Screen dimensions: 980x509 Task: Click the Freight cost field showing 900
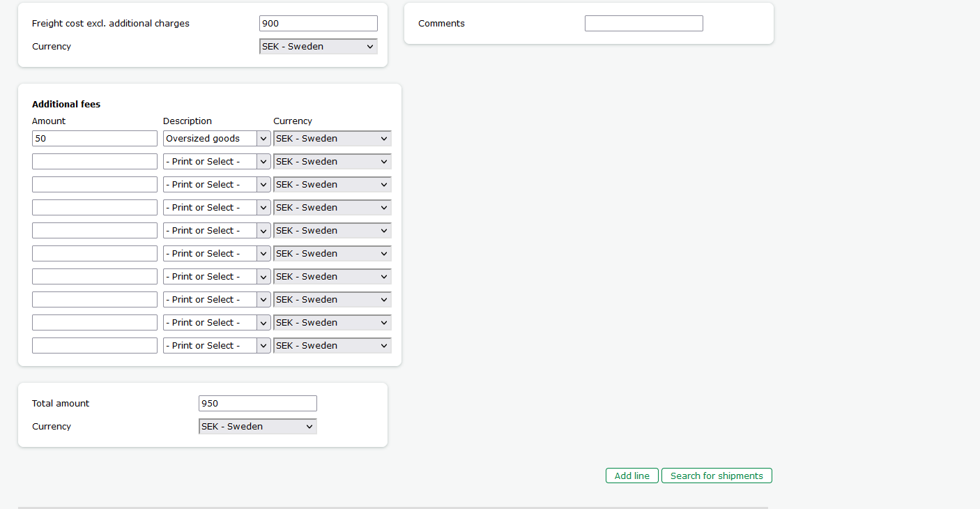click(x=318, y=23)
